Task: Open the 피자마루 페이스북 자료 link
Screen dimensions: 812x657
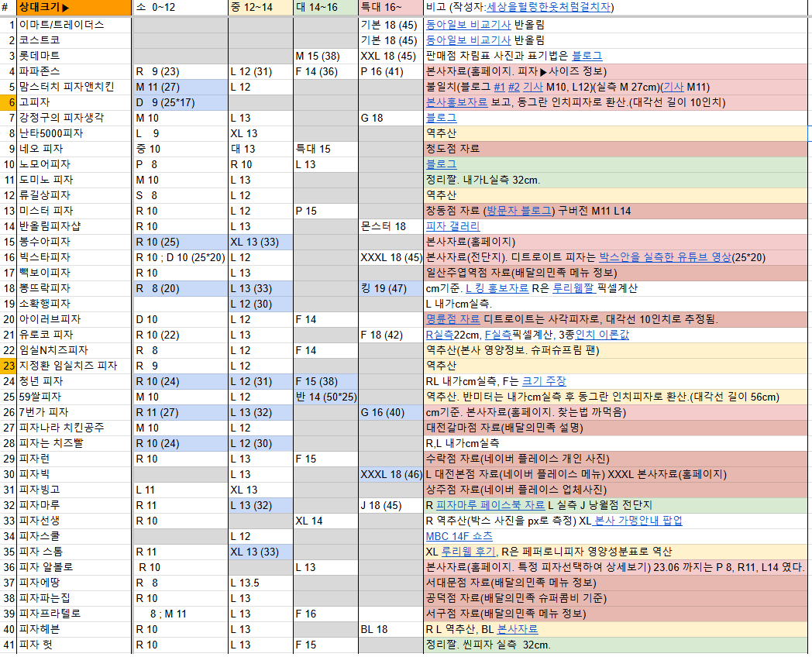Action: coord(490,505)
